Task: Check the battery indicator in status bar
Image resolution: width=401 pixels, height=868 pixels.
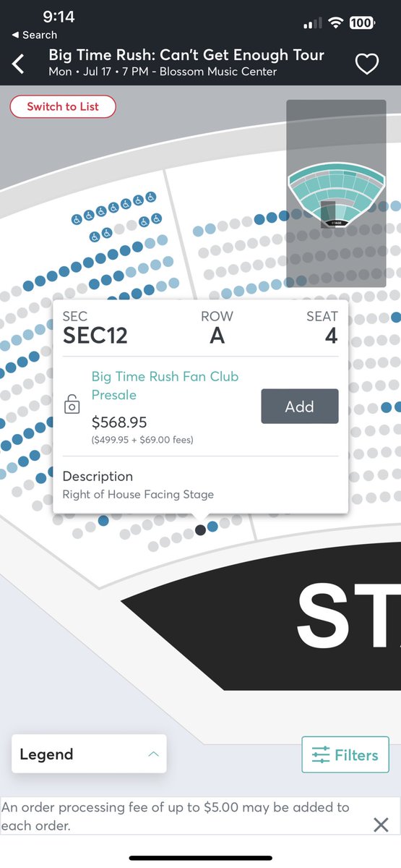Action: [x=361, y=23]
